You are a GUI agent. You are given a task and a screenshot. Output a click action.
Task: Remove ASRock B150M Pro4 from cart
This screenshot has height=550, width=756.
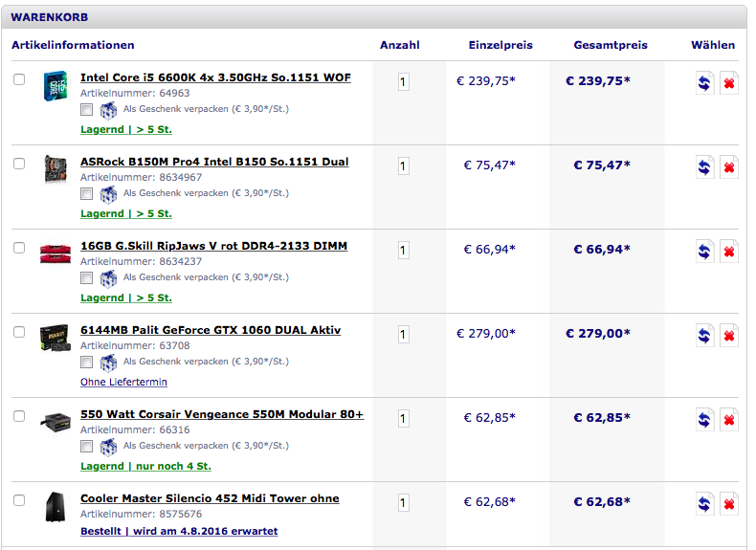point(729,167)
